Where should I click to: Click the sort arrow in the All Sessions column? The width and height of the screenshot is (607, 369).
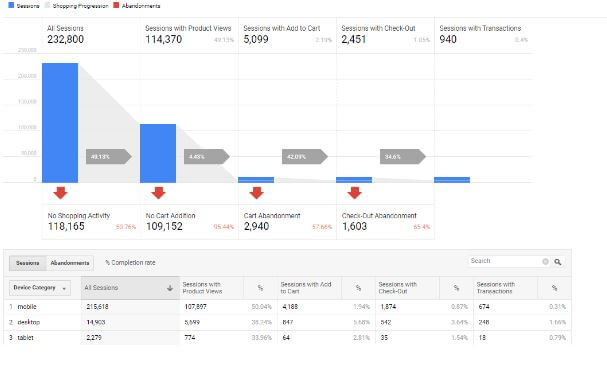point(170,288)
